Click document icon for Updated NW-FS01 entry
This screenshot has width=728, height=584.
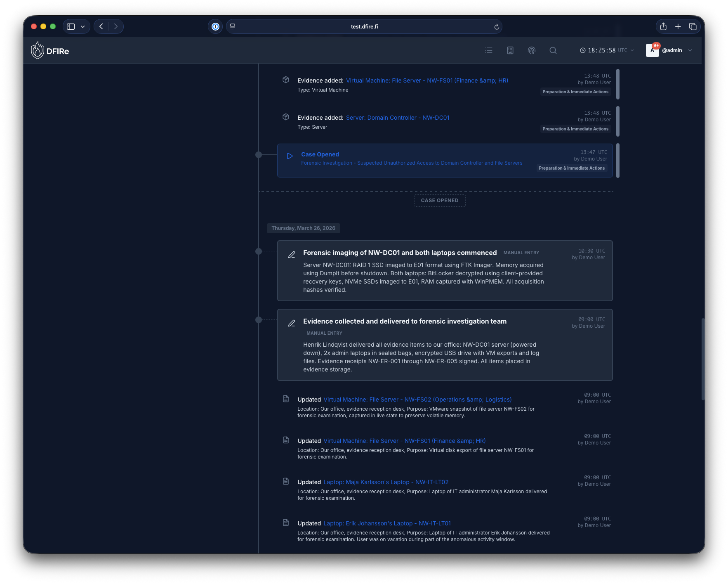(x=286, y=440)
